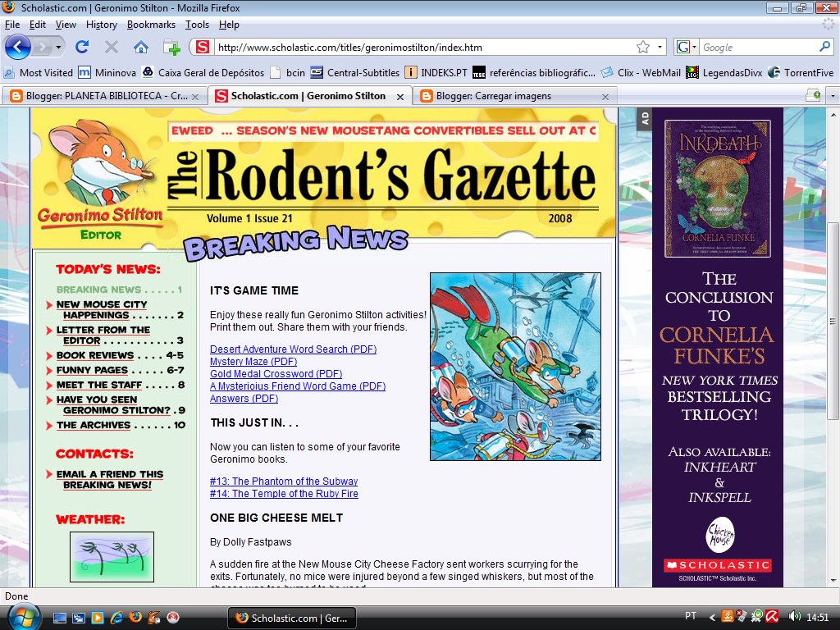This screenshot has height=630, width=840.
Task: Click the Scholastic site identity icon
Action: coord(202,47)
